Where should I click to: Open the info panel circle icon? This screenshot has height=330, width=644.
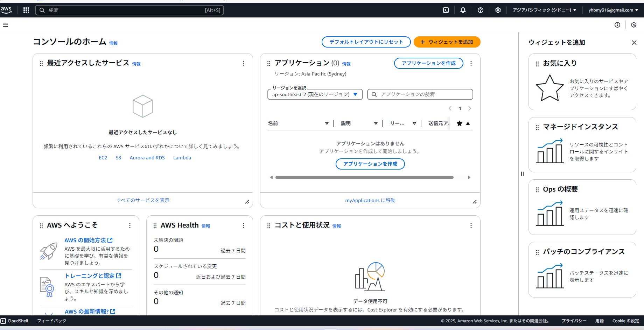(x=617, y=25)
